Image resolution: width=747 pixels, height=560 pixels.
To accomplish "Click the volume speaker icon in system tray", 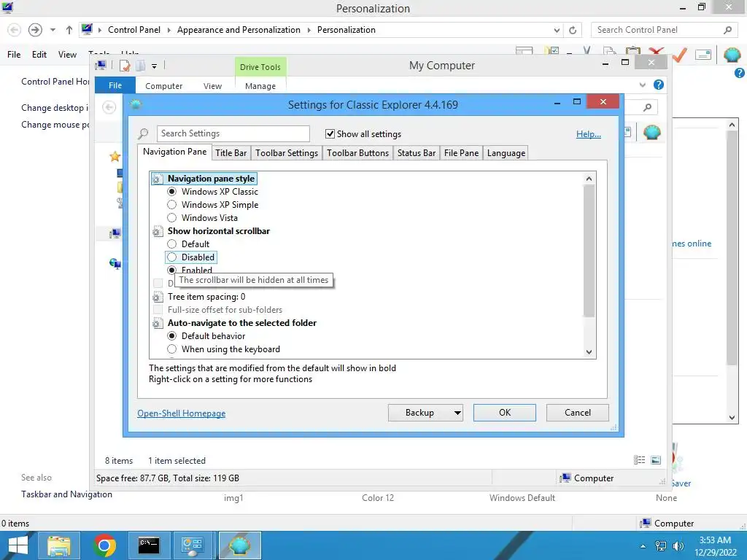I will (x=678, y=546).
